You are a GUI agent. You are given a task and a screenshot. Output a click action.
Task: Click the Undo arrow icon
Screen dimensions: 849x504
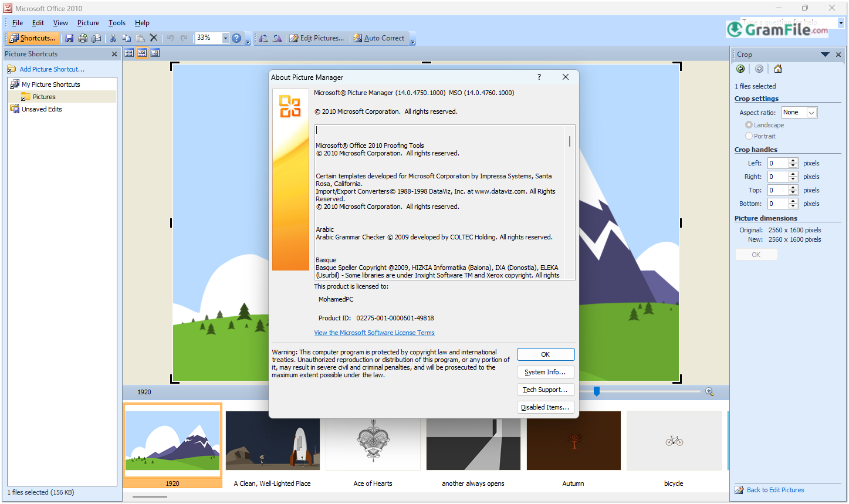[170, 38]
